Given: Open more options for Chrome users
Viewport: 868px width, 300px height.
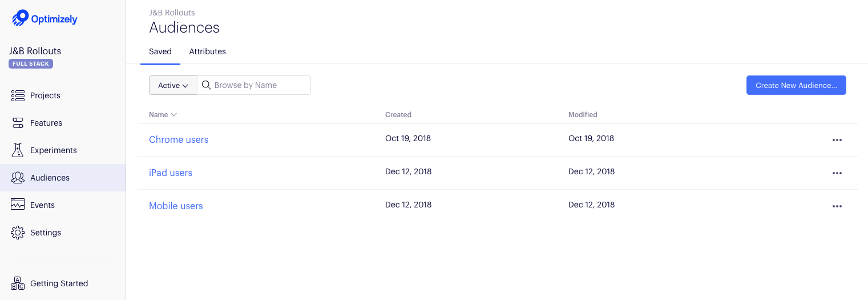Looking at the screenshot, I should 837,140.
